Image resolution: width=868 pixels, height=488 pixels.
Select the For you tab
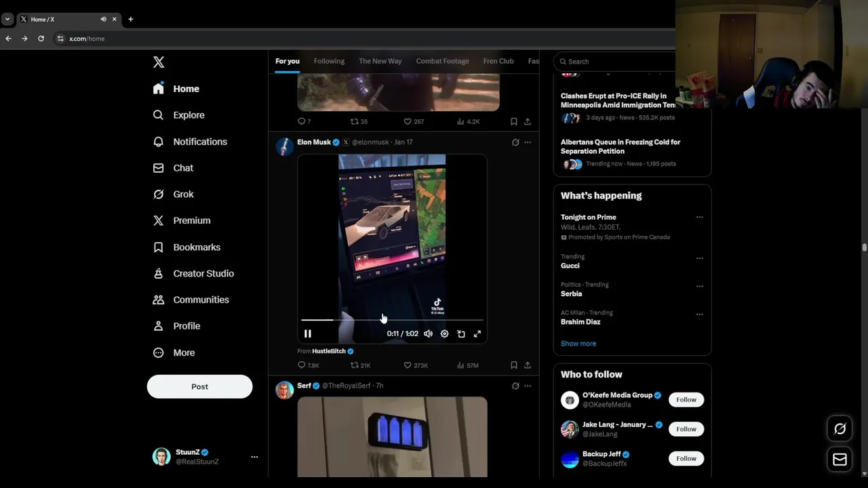point(288,61)
